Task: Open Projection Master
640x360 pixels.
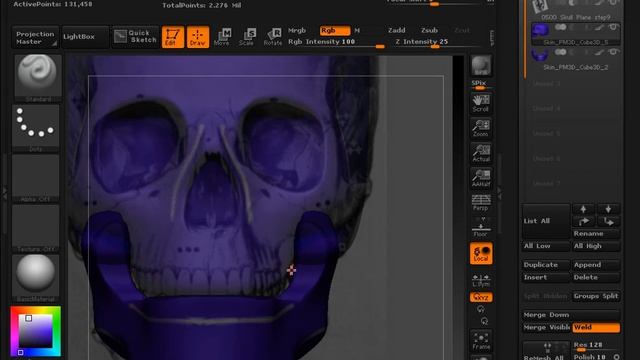Action: pos(35,38)
